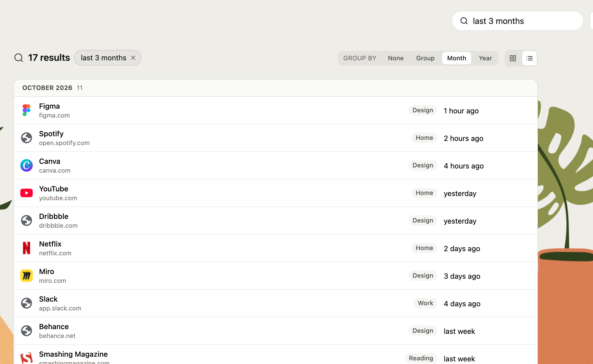Image resolution: width=593 pixels, height=364 pixels.
Task: Click the Canva logo icon
Action: click(27, 165)
